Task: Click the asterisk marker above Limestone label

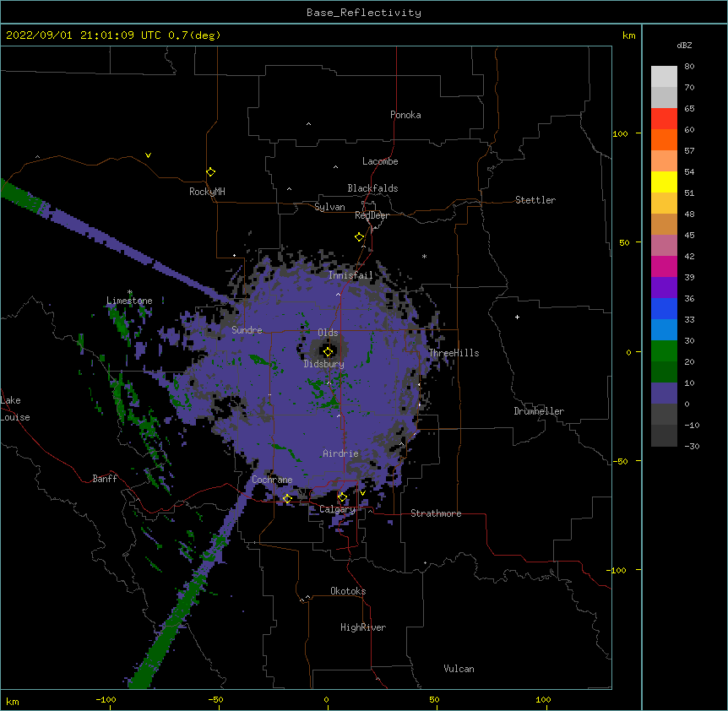Action: (129, 292)
